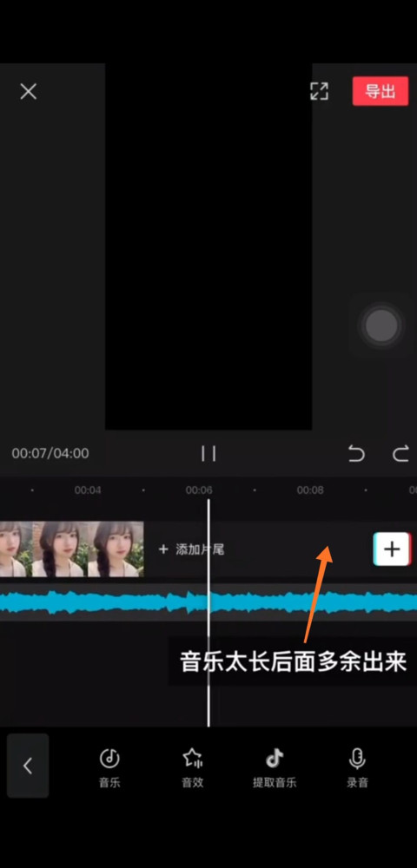Click the 00:04 ruler mark
The width and height of the screenshot is (417, 868).
coord(88,490)
